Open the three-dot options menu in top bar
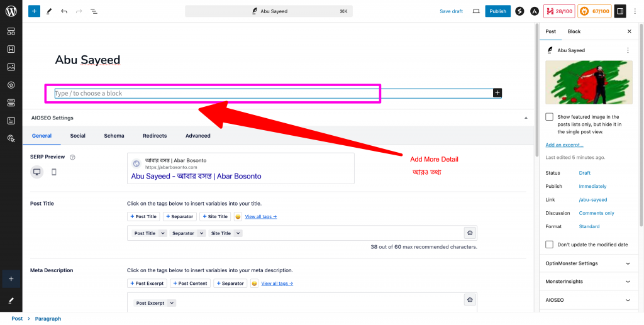The image size is (644, 325). (635, 11)
